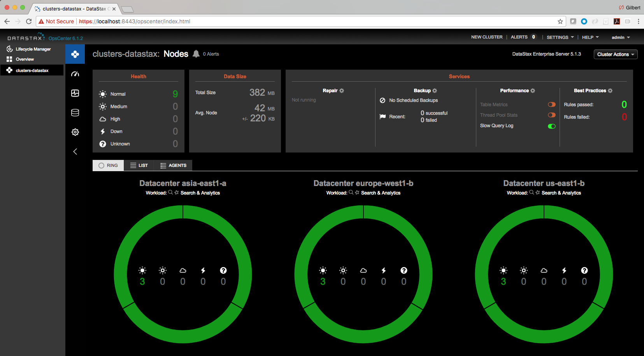Viewport: 644px width, 356px height.
Task: Select clusters-datastax in left panel
Action: pos(32,70)
